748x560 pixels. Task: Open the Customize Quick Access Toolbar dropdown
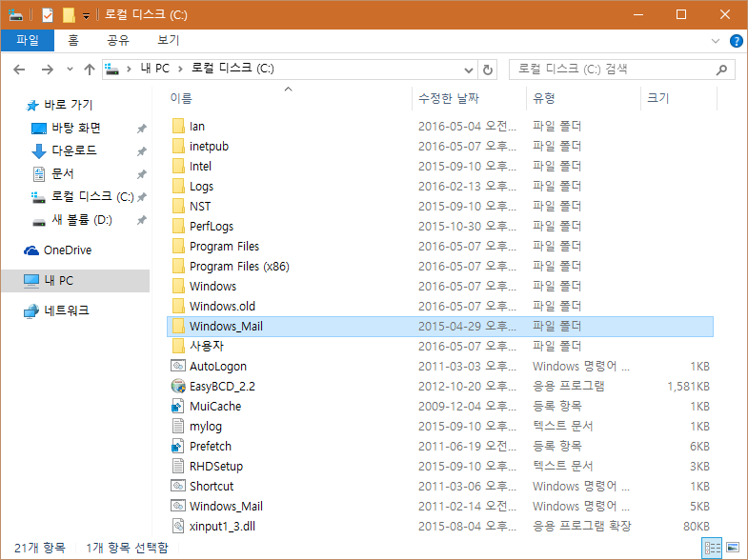pyautogui.click(x=86, y=15)
